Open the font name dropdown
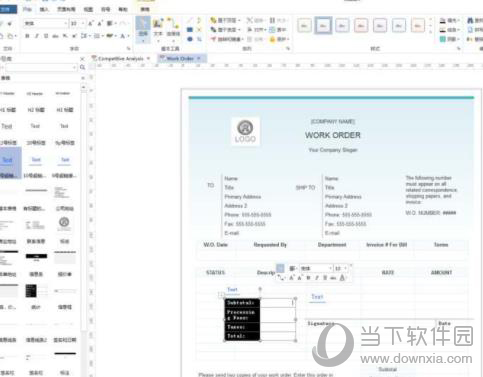 [46, 24]
